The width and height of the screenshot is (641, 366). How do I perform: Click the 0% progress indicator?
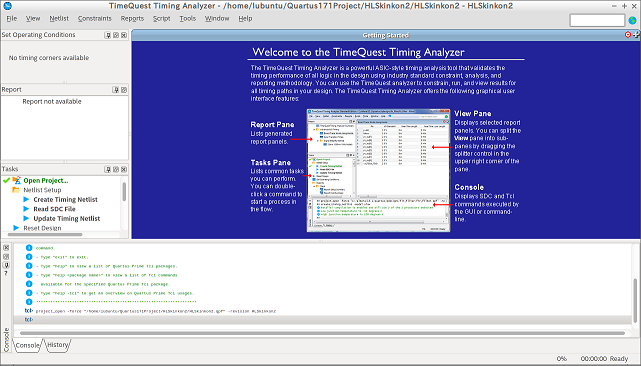pos(562,359)
